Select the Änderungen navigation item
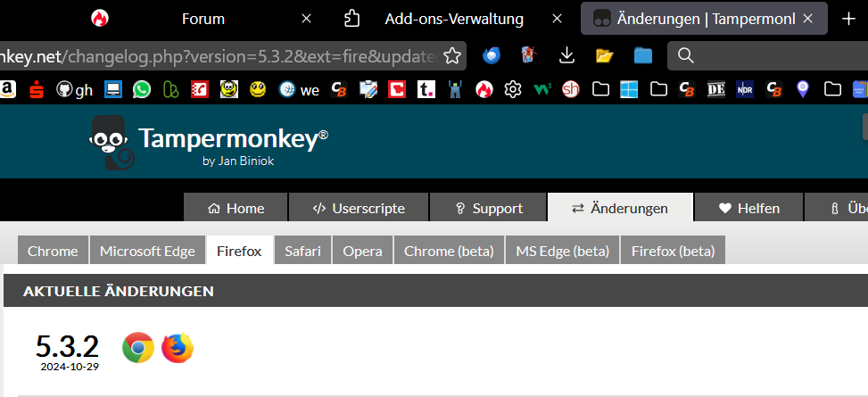Image resolution: width=868 pixels, height=397 pixels. pos(620,208)
